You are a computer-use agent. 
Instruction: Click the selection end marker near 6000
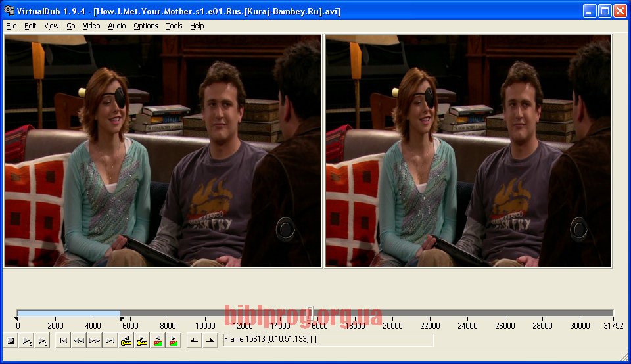tap(122, 319)
